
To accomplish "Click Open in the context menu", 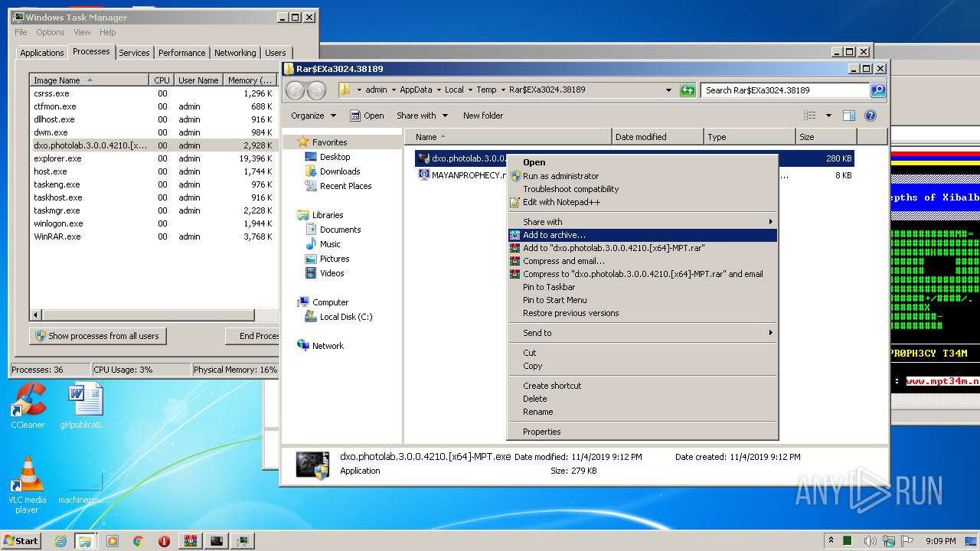I will 642,162.
